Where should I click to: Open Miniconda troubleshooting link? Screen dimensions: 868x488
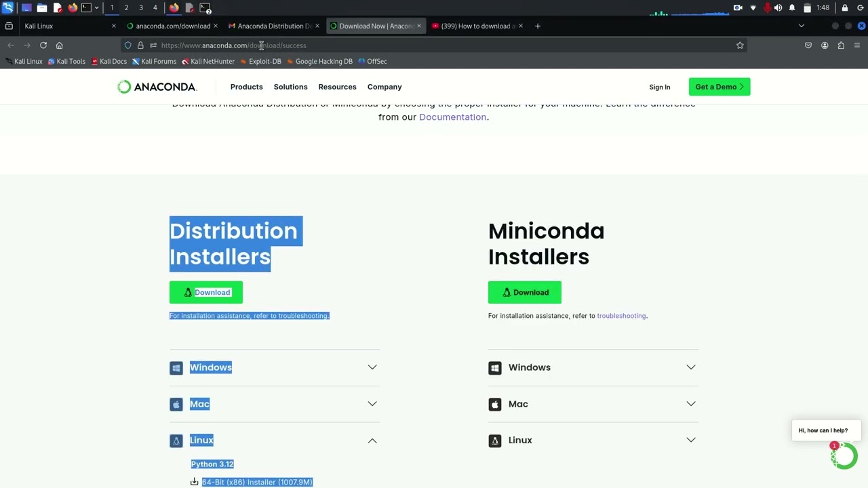[x=621, y=316]
